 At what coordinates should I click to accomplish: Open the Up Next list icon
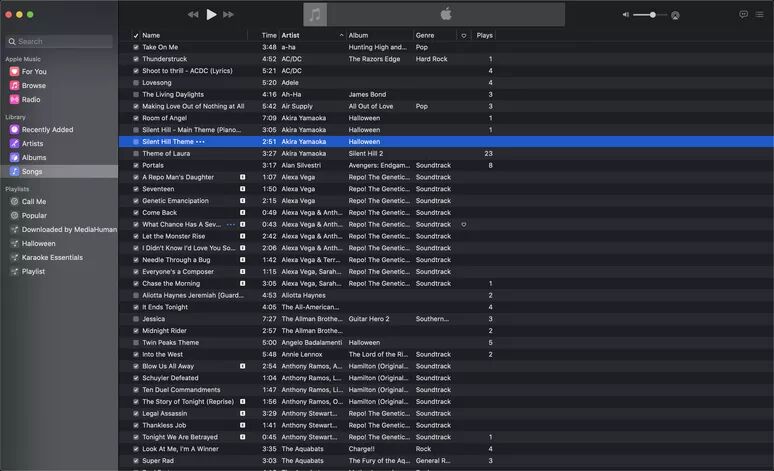point(760,14)
